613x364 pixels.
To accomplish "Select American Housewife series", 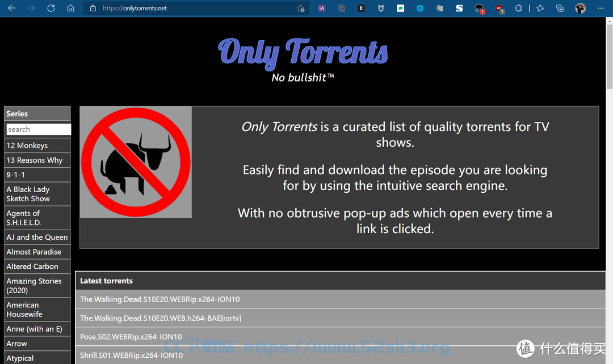I will (x=37, y=310).
